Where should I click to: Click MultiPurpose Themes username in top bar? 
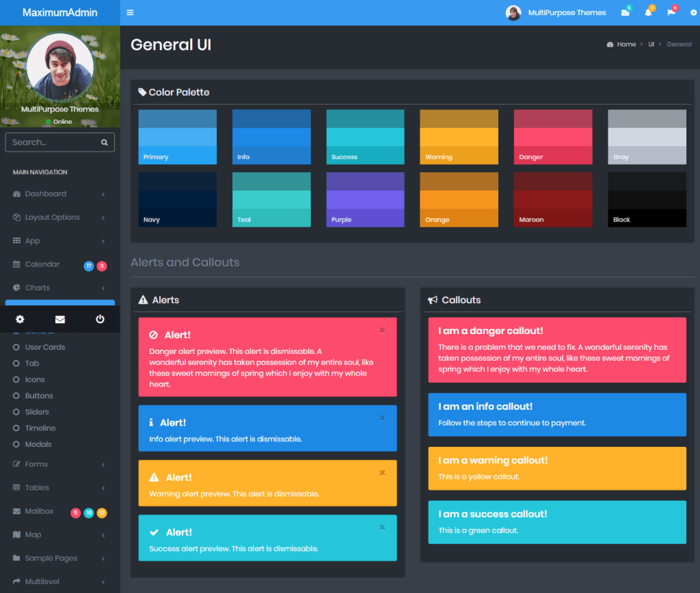(x=567, y=12)
